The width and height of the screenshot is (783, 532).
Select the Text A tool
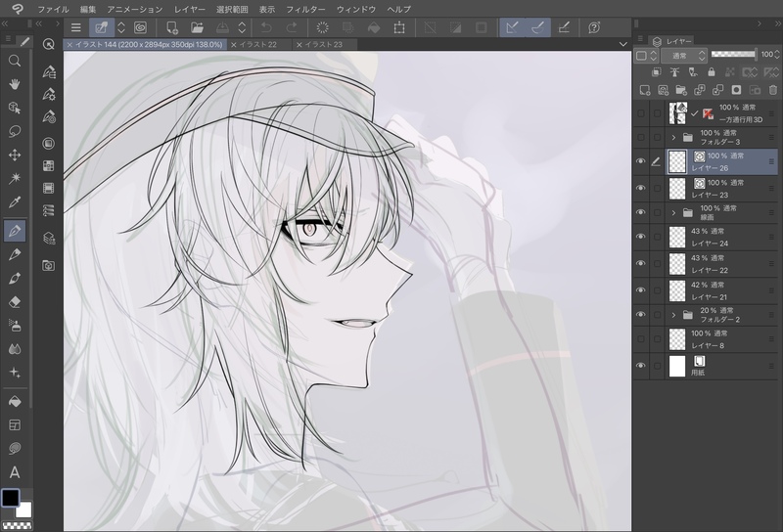[x=15, y=472]
